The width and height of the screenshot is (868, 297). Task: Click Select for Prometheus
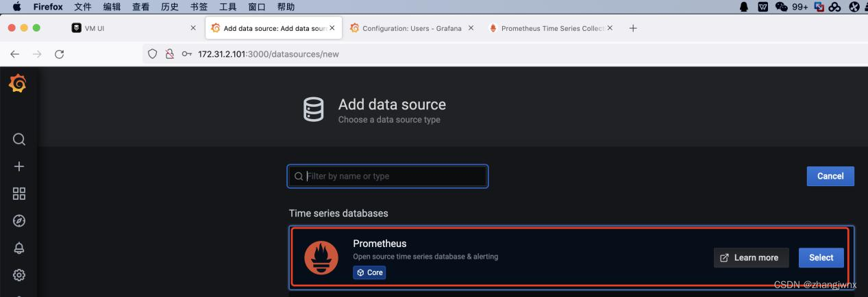(821, 257)
